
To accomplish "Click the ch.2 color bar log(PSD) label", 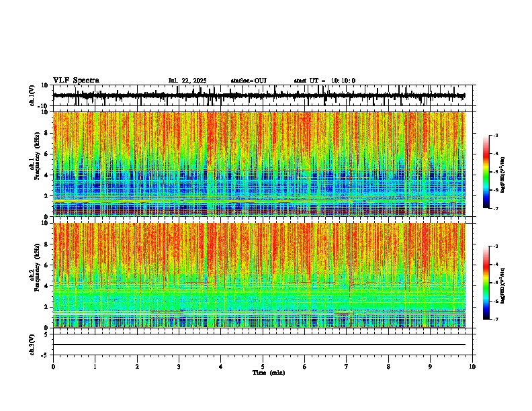I will coord(503,286).
